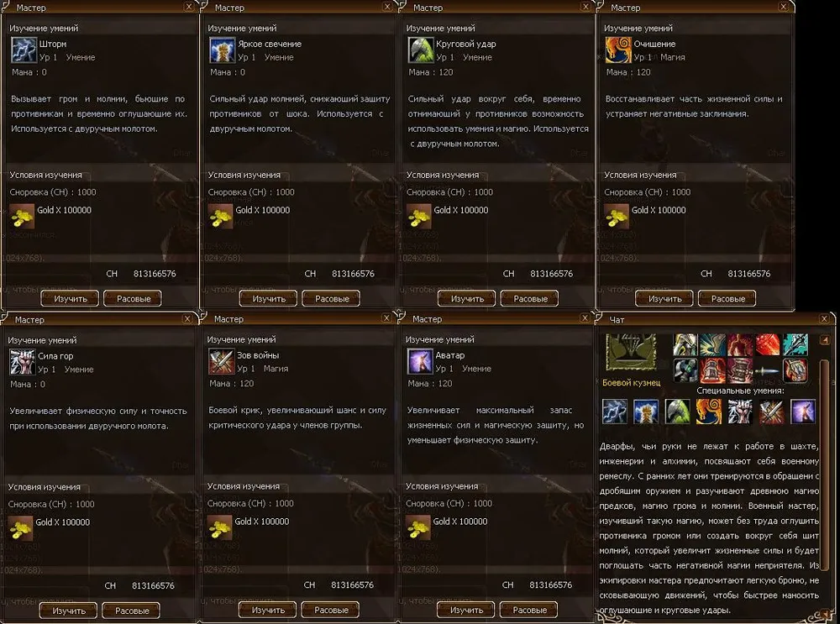Viewport: 840px width, 624px height.
Task: Learn the Круговой удар skill with Изучить
Action: click(x=466, y=298)
